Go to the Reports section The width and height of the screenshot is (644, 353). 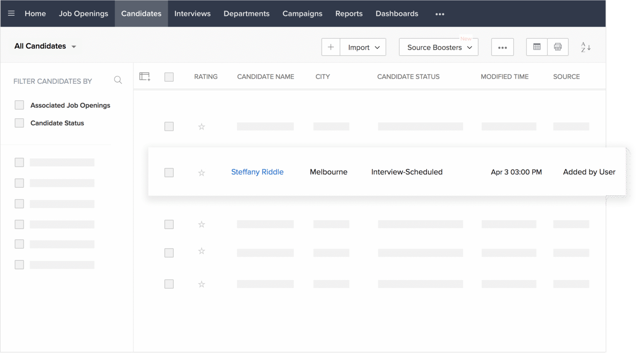click(x=348, y=13)
